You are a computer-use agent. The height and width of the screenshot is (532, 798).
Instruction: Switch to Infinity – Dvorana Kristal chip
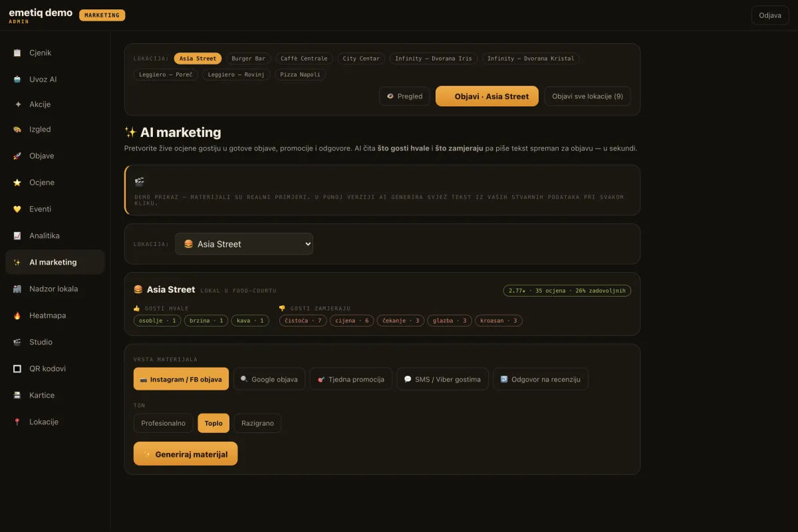531,59
